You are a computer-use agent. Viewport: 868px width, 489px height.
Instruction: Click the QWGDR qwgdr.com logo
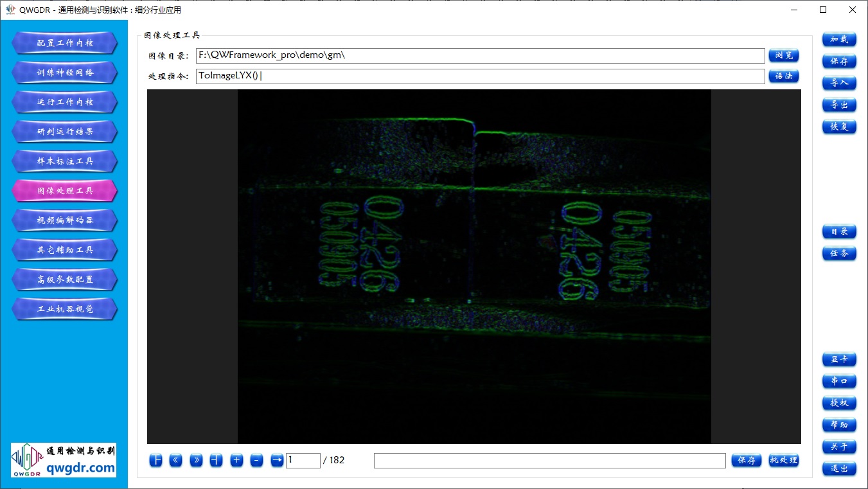64,460
